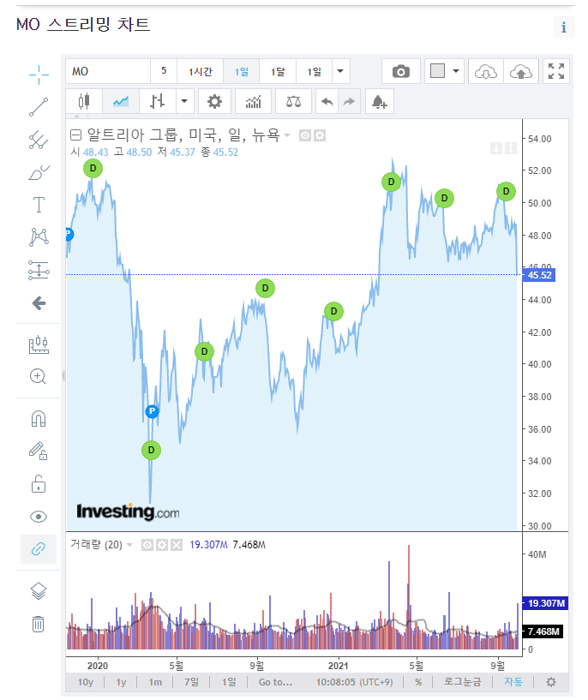
Task: Click the MO symbol input field
Action: pos(108,71)
